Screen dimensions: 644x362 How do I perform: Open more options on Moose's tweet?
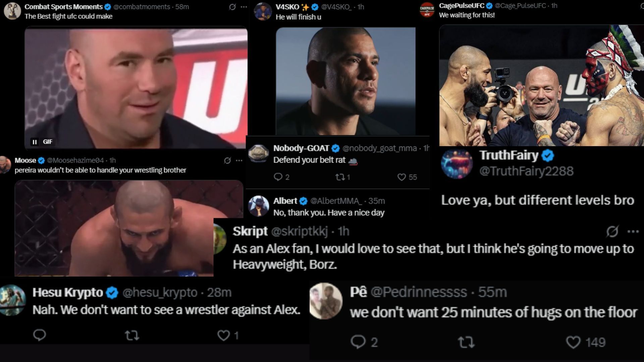coord(239,161)
